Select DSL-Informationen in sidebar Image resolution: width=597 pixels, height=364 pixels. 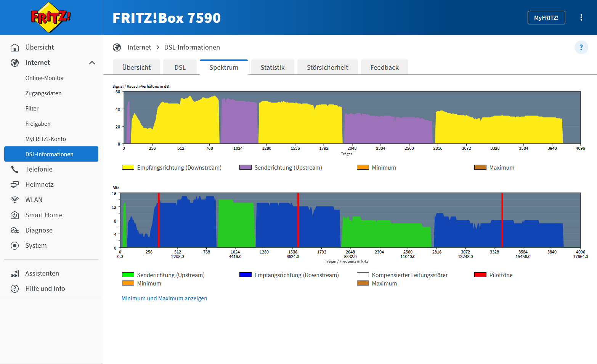51,154
